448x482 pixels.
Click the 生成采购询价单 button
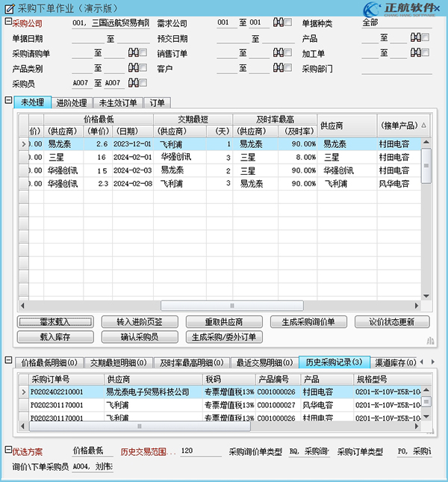click(308, 322)
